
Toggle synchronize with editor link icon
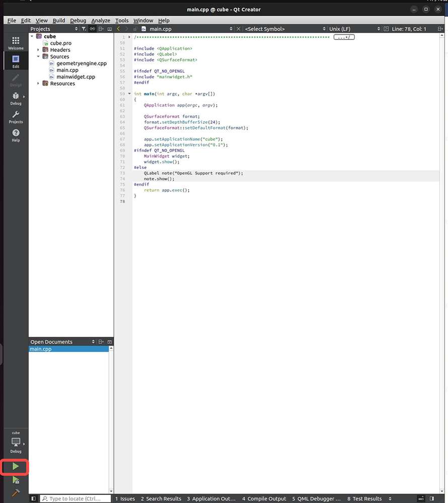point(92,29)
